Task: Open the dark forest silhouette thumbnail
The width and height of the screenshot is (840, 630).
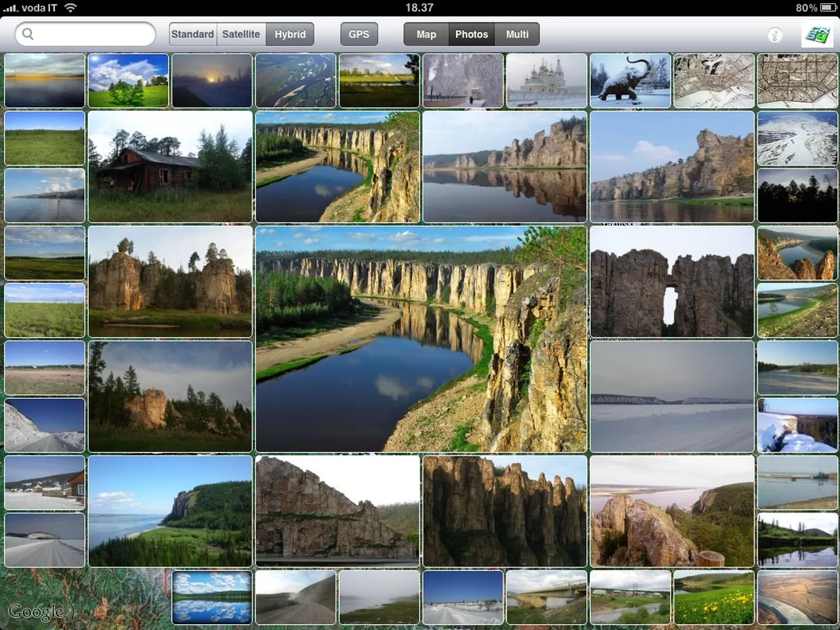Action: click(x=798, y=196)
